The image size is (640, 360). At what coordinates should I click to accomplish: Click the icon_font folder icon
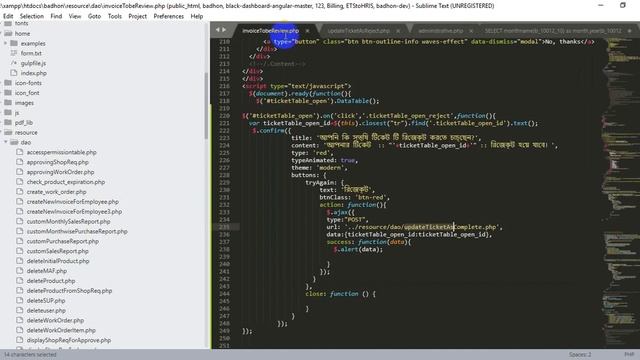[x=8, y=93]
